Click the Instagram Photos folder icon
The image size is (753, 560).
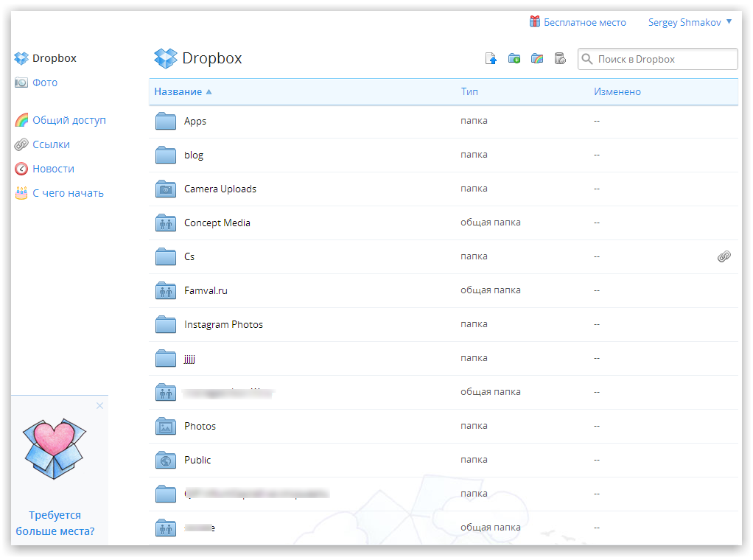166,324
